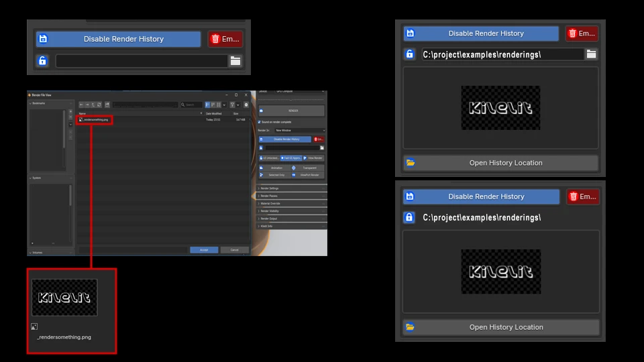Toggle the File View options gear icon
This screenshot has width=644, height=362.
[x=246, y=105]
